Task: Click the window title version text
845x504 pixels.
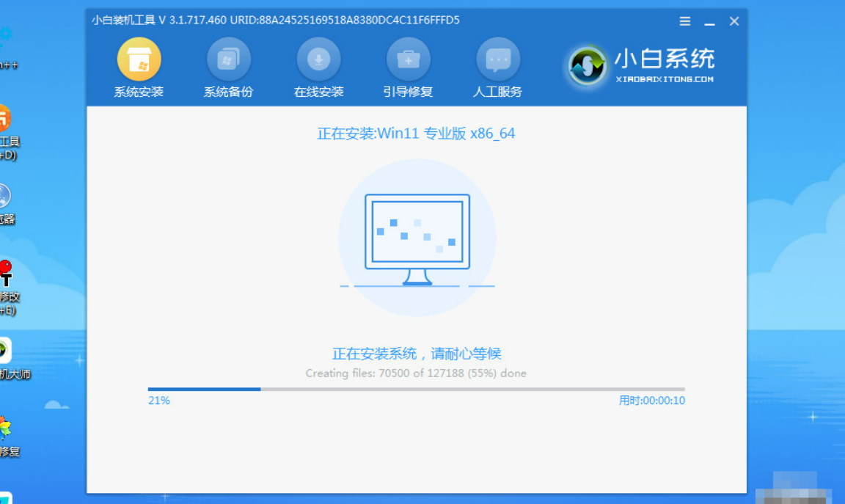Action: click(x=275, y=20)
